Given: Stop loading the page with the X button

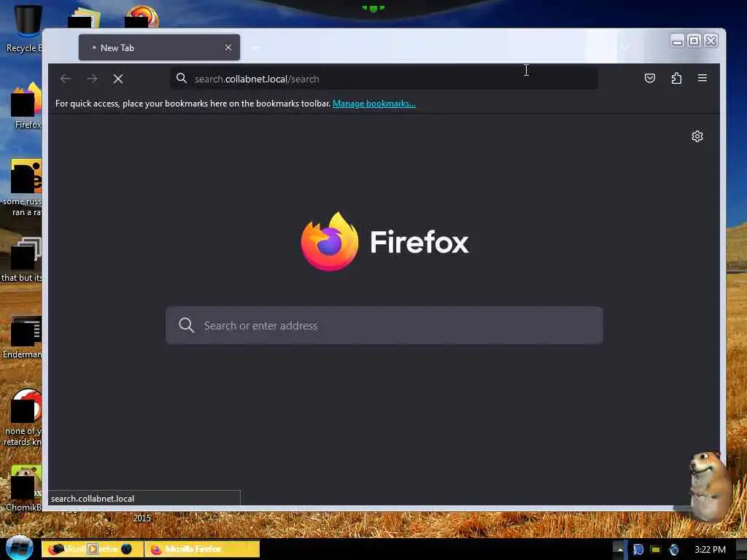Looking at the screenshot, I should click(x=118, y=79).
